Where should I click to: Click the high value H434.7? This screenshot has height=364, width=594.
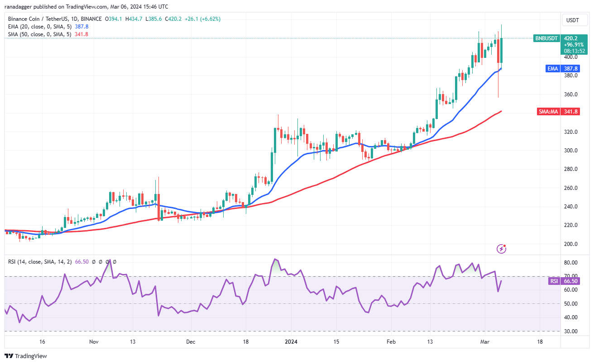(133, 19)
